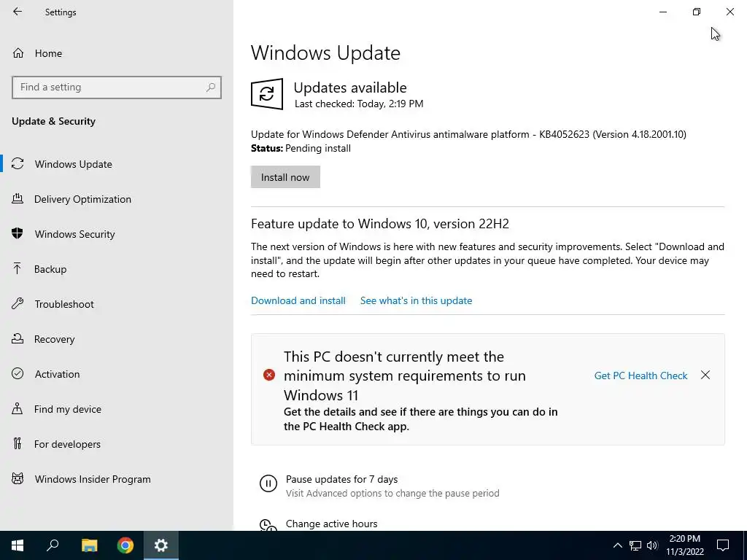The height and width of the screenshot is (560, 747).
Task: Select the Windows Update sync icon in sidebar
Action: (x=18, y=164)
